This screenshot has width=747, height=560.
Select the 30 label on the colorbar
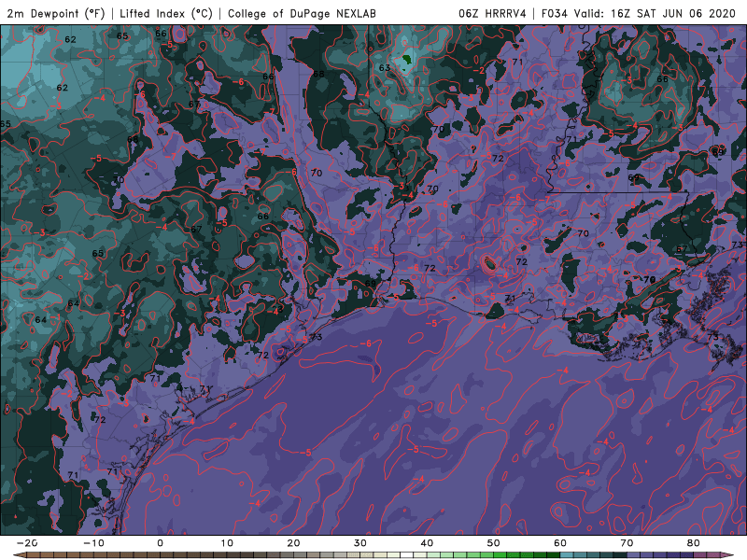pyautogui.click(x=360, y=543)
